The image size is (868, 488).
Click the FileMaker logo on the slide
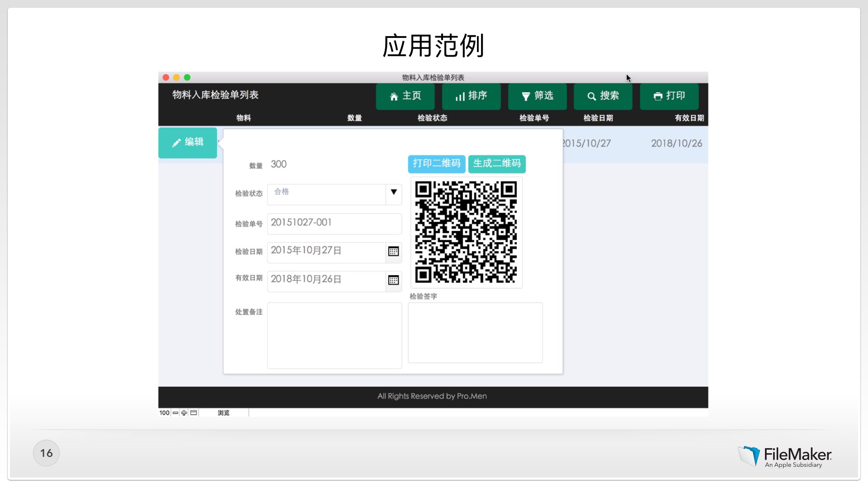(x=785, y=456)
